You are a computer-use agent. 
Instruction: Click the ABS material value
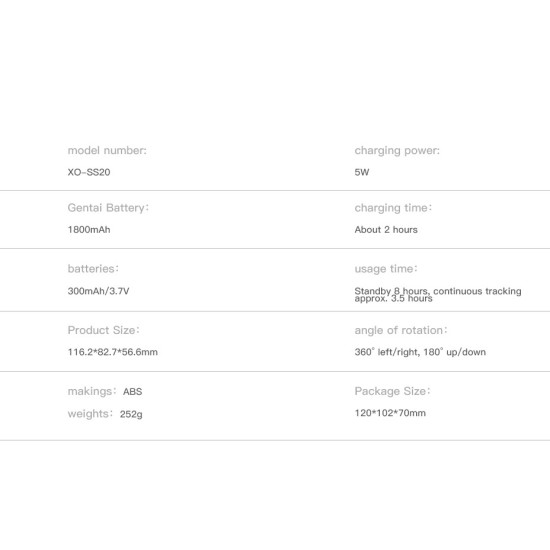point(132,391)
